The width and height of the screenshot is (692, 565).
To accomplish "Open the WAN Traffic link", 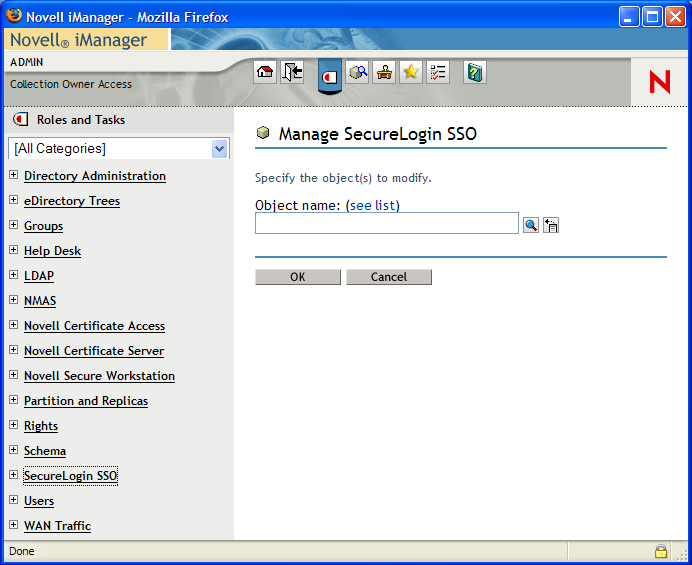I will click(x=57, y=526).
